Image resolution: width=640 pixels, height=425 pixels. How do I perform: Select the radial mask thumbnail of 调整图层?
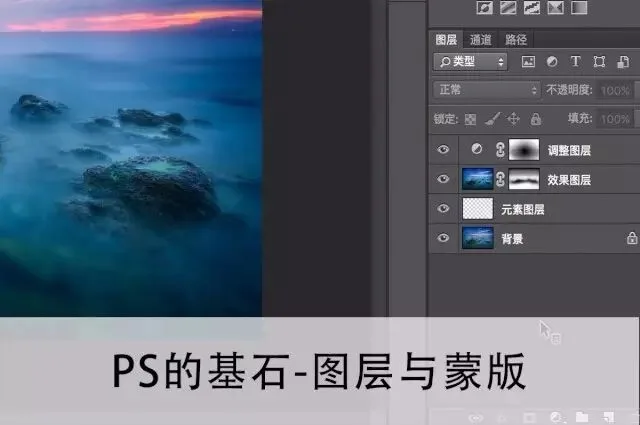524,149
